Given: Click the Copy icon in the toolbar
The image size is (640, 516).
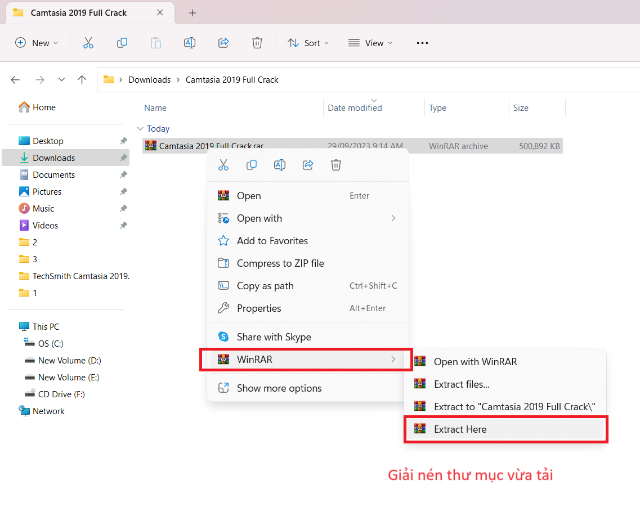Looking at the screenshot, I should click(122, 43).
